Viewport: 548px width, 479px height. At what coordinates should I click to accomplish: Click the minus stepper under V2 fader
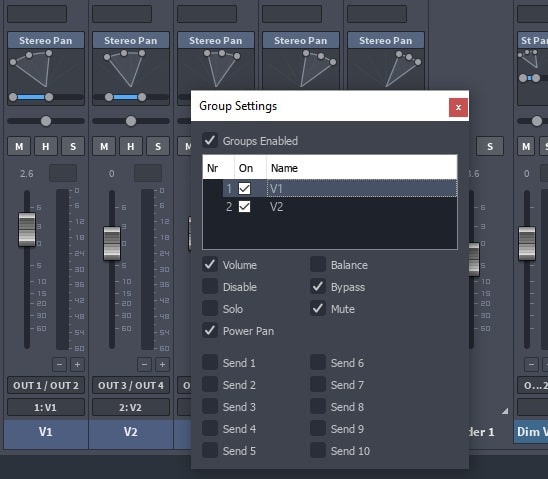(x=144, y=365)
